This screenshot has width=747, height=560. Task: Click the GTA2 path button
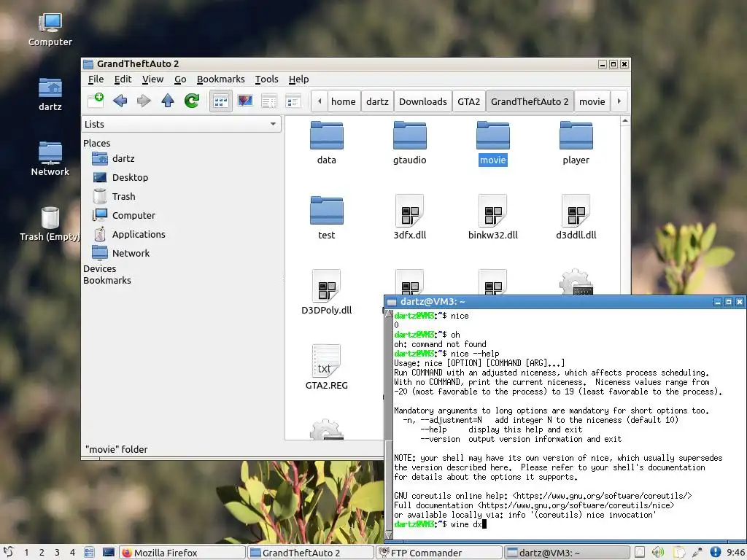point(469,101)
